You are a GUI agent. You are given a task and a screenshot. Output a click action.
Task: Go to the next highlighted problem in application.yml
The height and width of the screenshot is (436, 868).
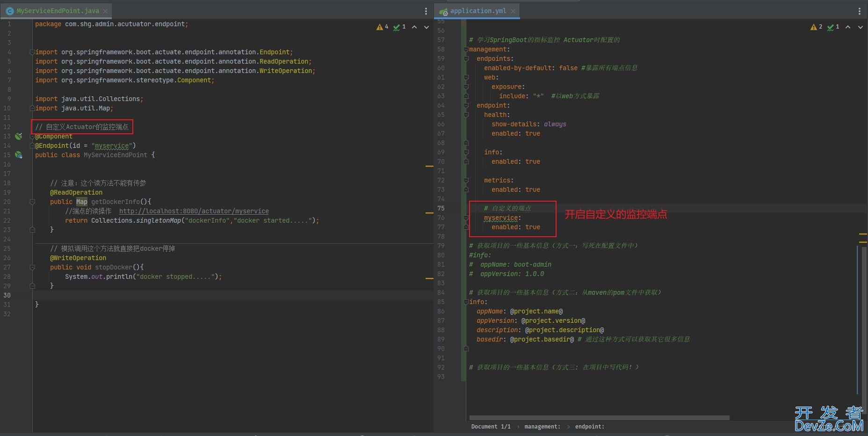coord(861,27)
